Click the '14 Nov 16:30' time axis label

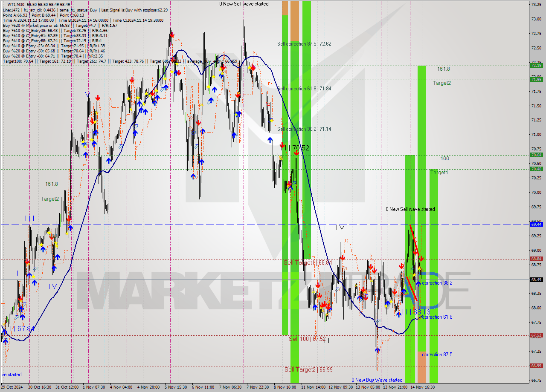(x=422, y=387)
